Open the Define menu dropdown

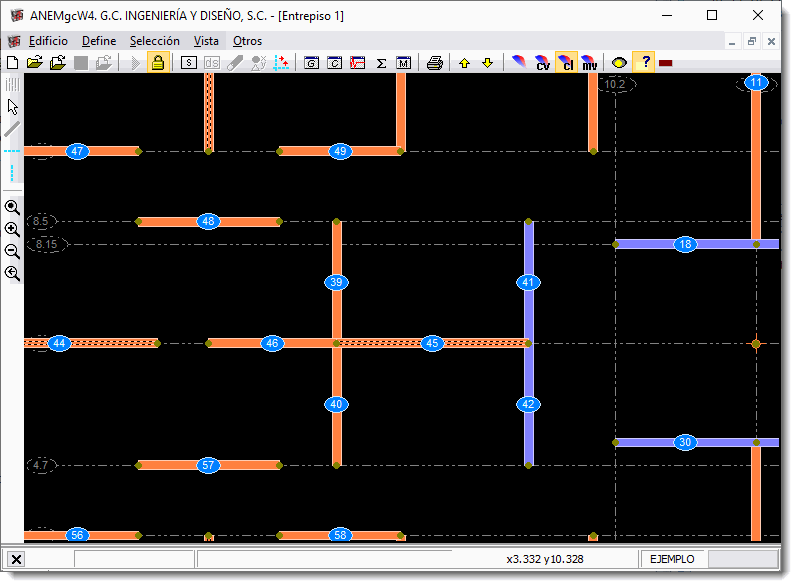(x=99, y=41)
